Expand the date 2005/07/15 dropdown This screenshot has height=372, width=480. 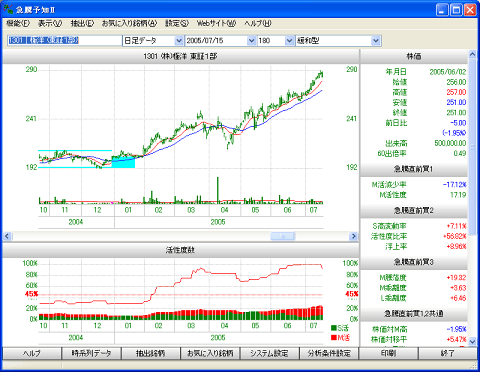pos(251,41)
